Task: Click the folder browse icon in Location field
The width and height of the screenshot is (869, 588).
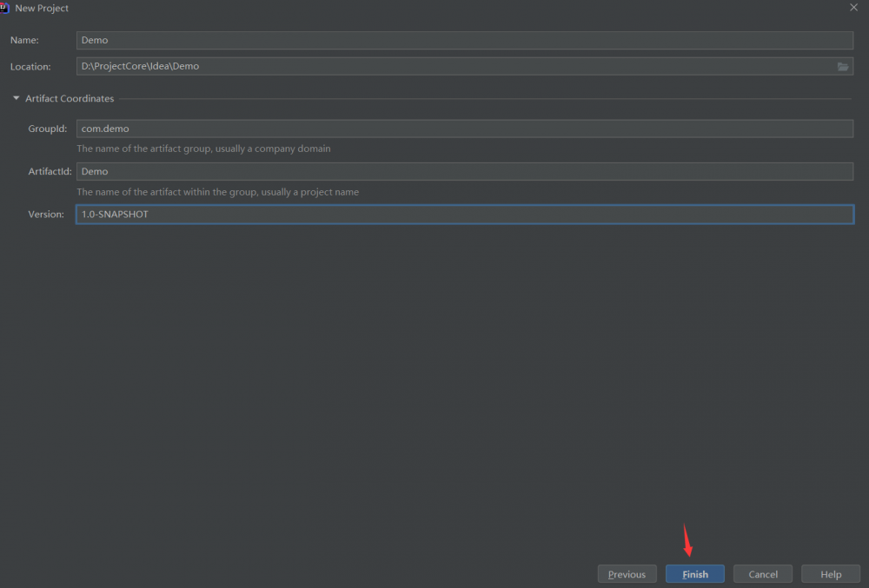Action: click(842, 66)
